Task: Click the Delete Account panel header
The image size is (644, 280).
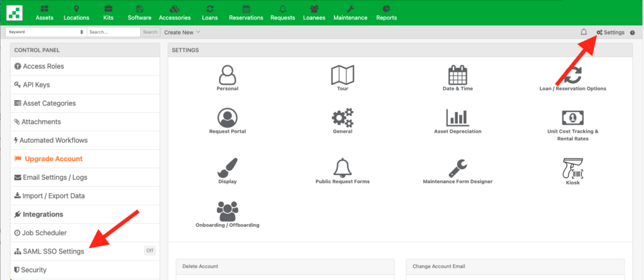Action: coord(285,266)
